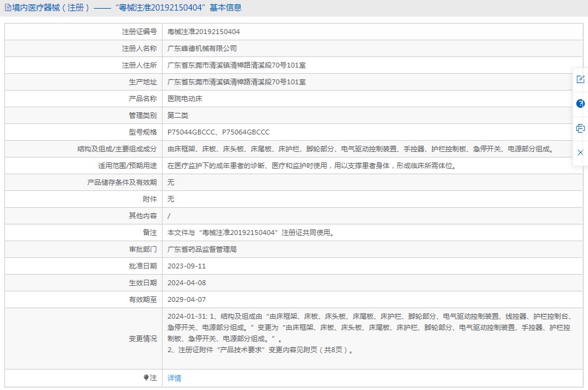Close the floating side panel with the X icon

point(580,153)
